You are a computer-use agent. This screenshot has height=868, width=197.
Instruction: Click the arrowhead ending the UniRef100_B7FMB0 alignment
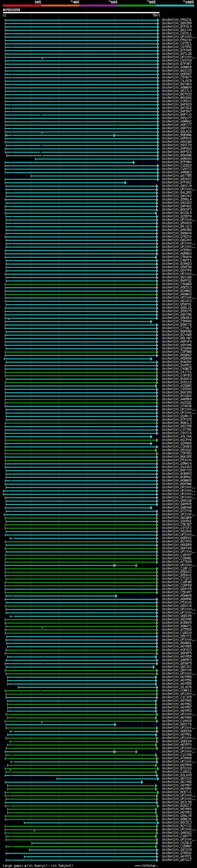pyautogui.click(x=134, y=162)
